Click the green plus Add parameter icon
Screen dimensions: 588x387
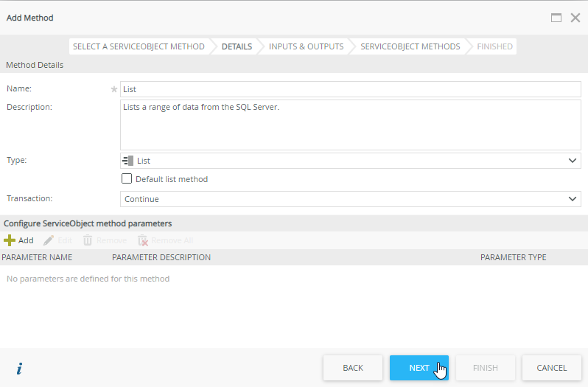[x=10, y=240]
